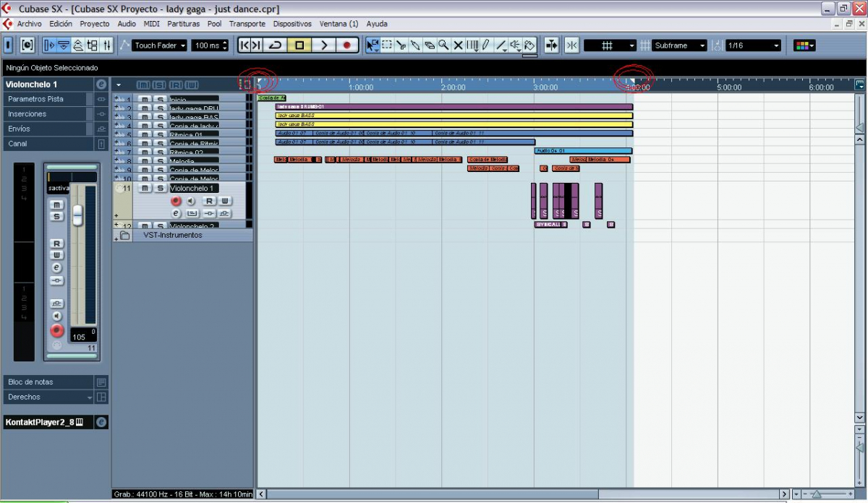Click the Record transport button
The image size is (868, 503).
point(347,45)
